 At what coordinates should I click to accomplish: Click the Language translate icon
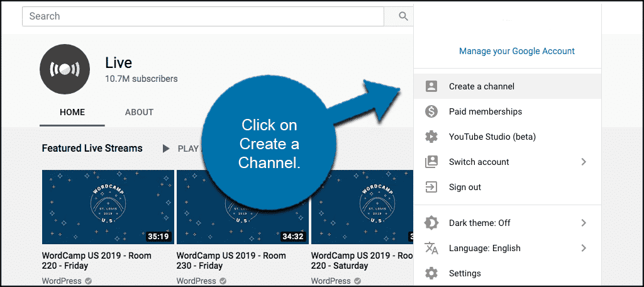click(x=431, y=248)
